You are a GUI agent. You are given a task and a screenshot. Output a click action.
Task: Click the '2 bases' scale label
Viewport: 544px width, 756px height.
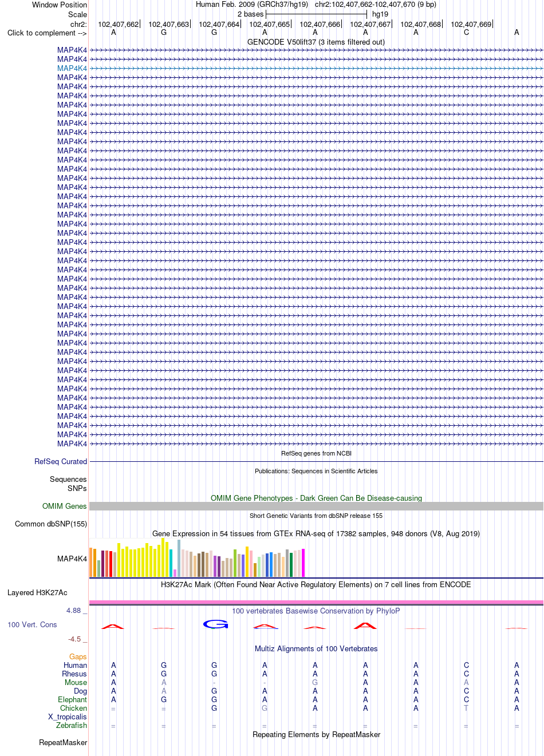tap(251, 14)
